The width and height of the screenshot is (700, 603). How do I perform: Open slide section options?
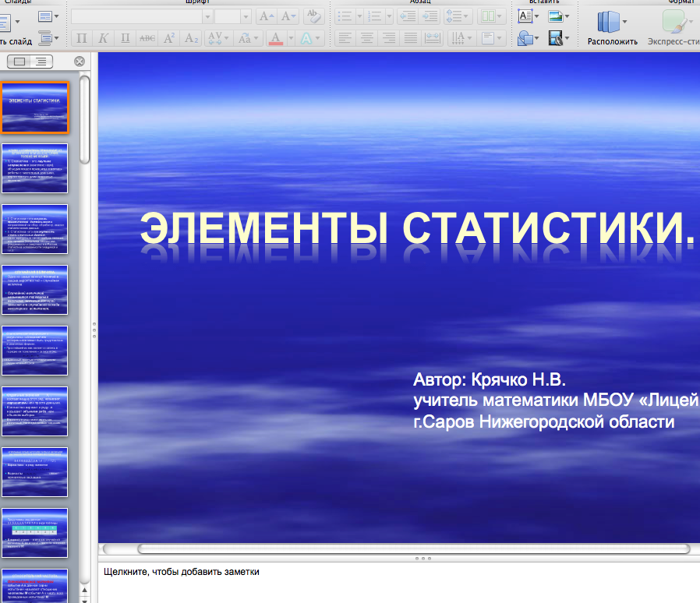(x=48, y=38)
